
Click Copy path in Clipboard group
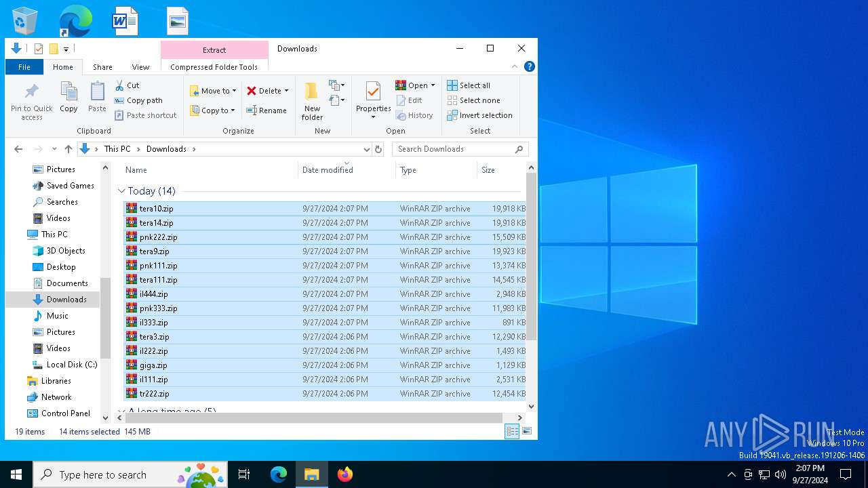(138, 100)
